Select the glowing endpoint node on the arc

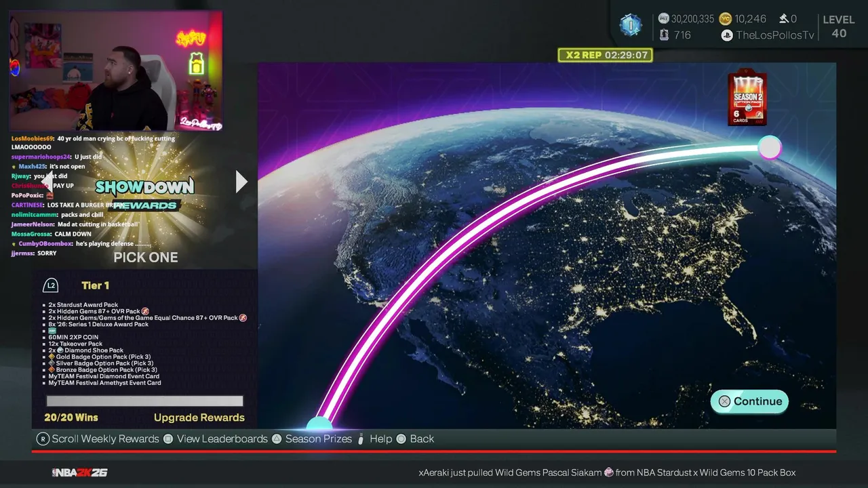[x=769, y=147]
